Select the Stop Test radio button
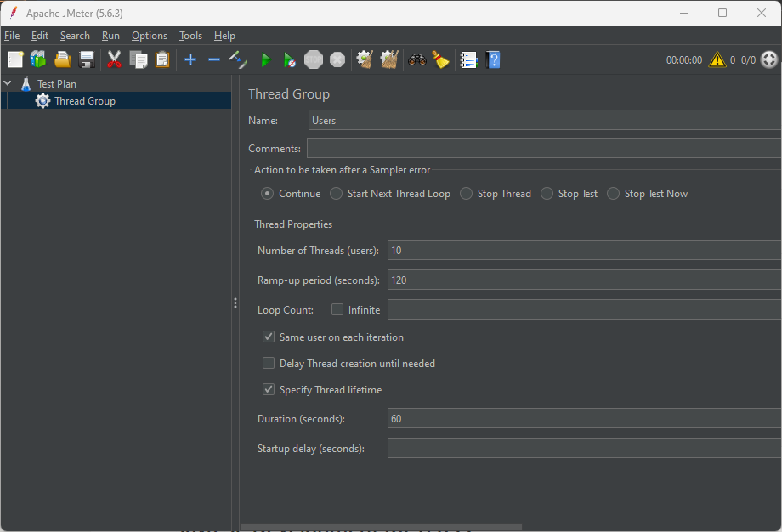782x532 pixels. 547,194
